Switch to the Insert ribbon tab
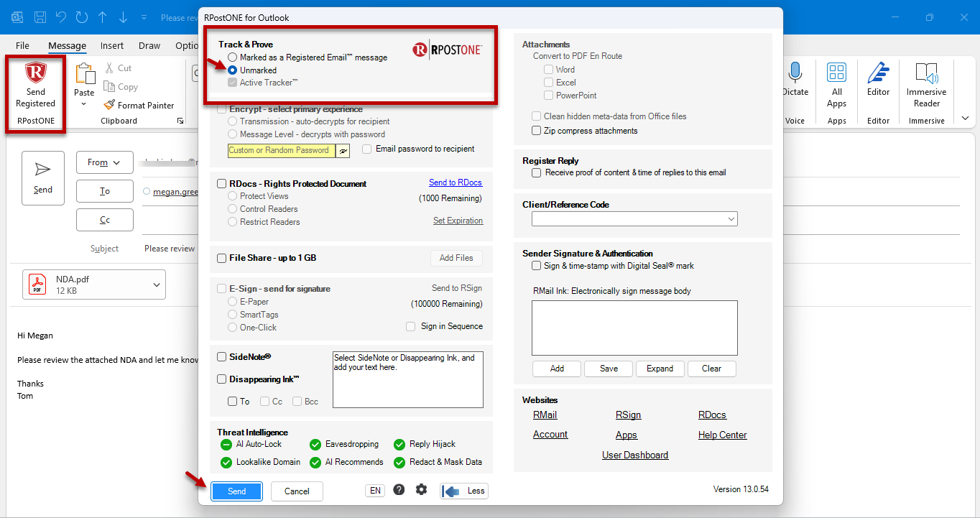The width and height of the screenshot is (980, 518). pos(112,45)
